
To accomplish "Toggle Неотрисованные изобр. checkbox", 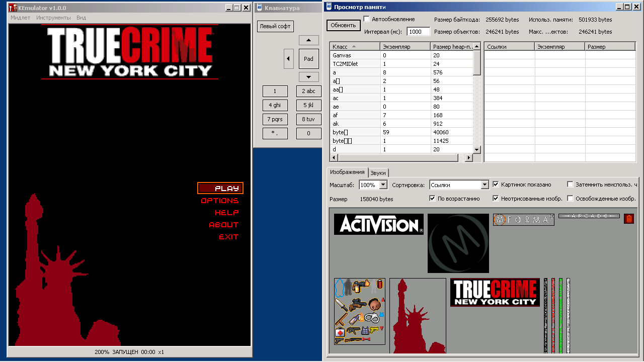I will pyautogui.click(x=496, y=199).
